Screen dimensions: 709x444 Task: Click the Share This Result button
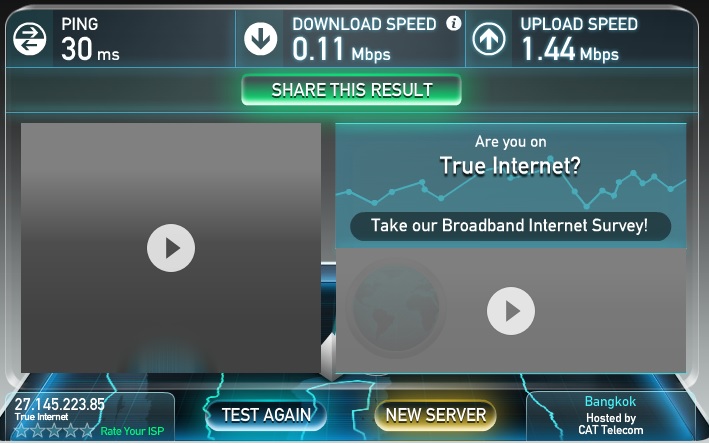tap(351, 90)
